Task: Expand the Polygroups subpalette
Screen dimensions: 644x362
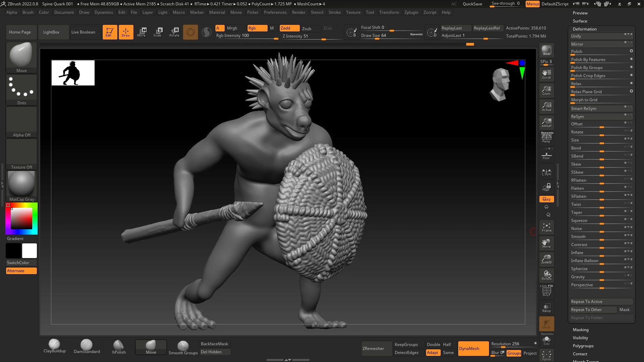Action: tap(583, 346)
